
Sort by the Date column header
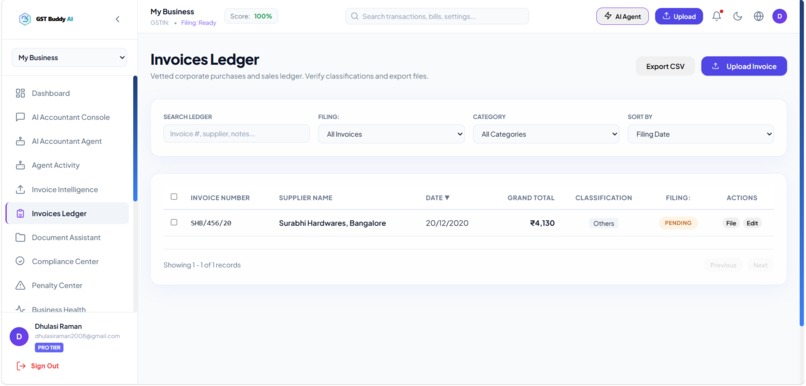pos(437,198)
